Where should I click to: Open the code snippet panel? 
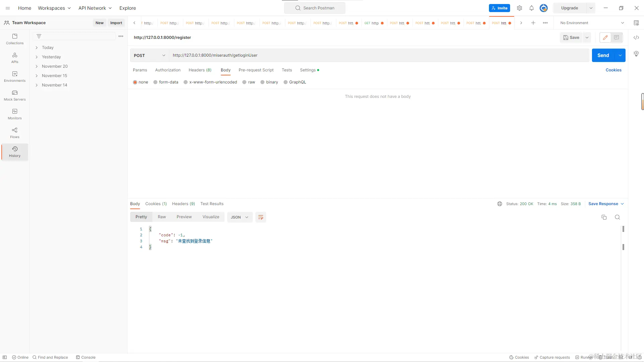[x=636, y=38]
